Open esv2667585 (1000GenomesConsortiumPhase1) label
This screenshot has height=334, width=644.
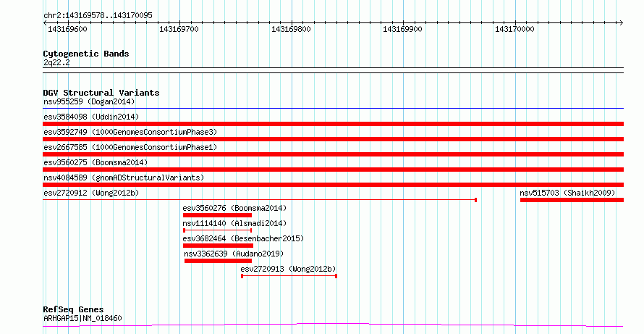(130, 147)
